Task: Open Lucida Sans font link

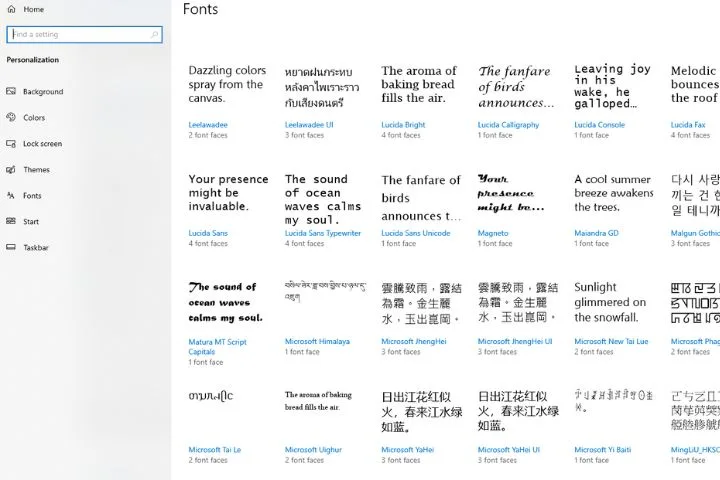Action: [x=208, y=233]
